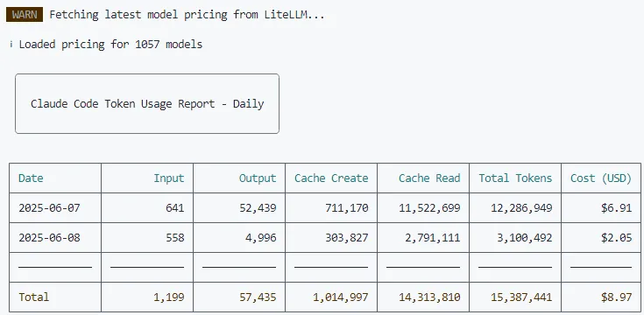Click the Date column header
Viewport: 644px width, 315px height.
click(x=31, y=178)
